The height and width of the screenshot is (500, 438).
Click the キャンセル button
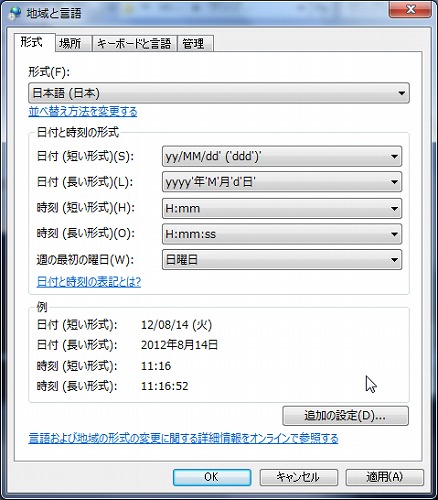pos(299,477)
